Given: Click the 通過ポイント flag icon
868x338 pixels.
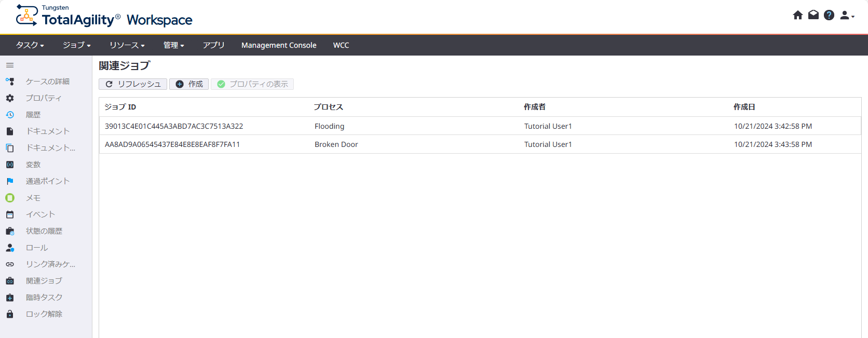Looking at the screenshot, I should point(10,181).
